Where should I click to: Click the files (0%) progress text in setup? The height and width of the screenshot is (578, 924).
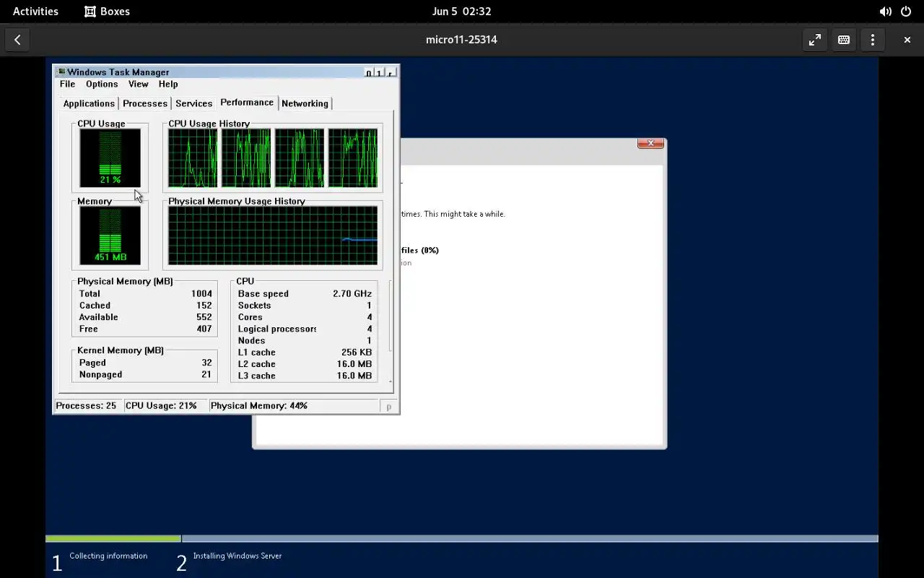tap(419, 251)
